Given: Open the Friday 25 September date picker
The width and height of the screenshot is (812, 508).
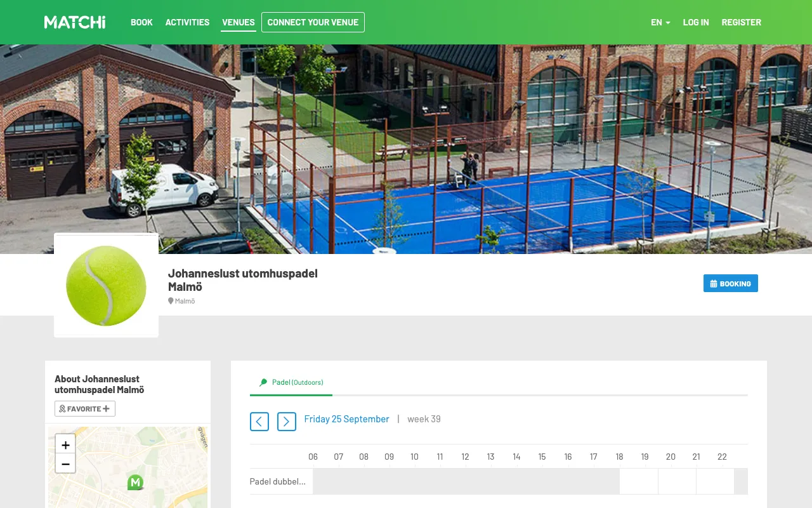Looking at the screenshot, I should [x=346, y=419].
